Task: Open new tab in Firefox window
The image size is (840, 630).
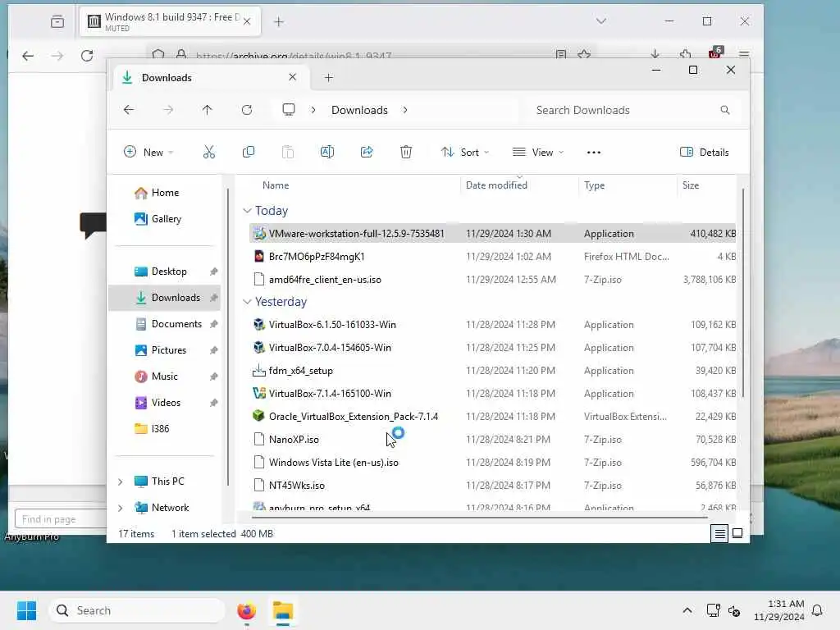Action: coord(279,22)
